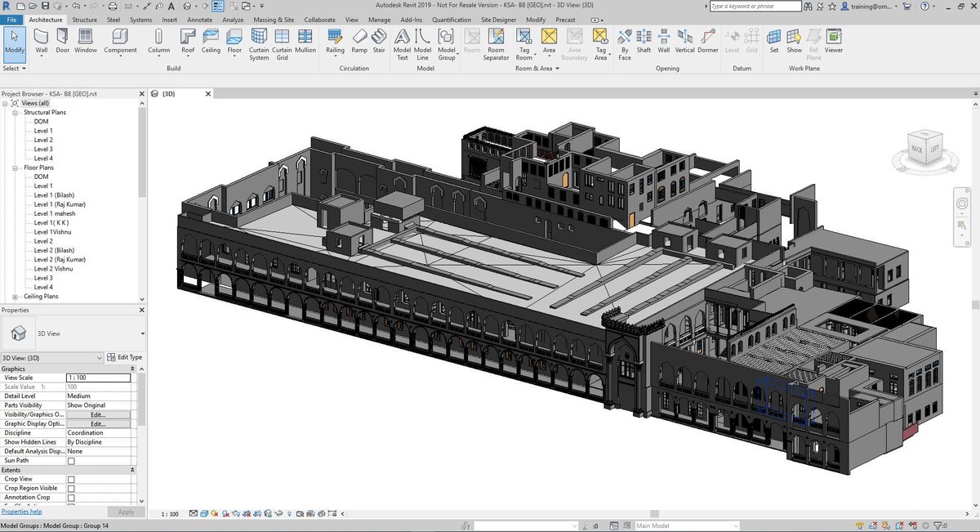Click the Dormer opening tool
Screen dimensions: 980x532
[x=708, y=42]
